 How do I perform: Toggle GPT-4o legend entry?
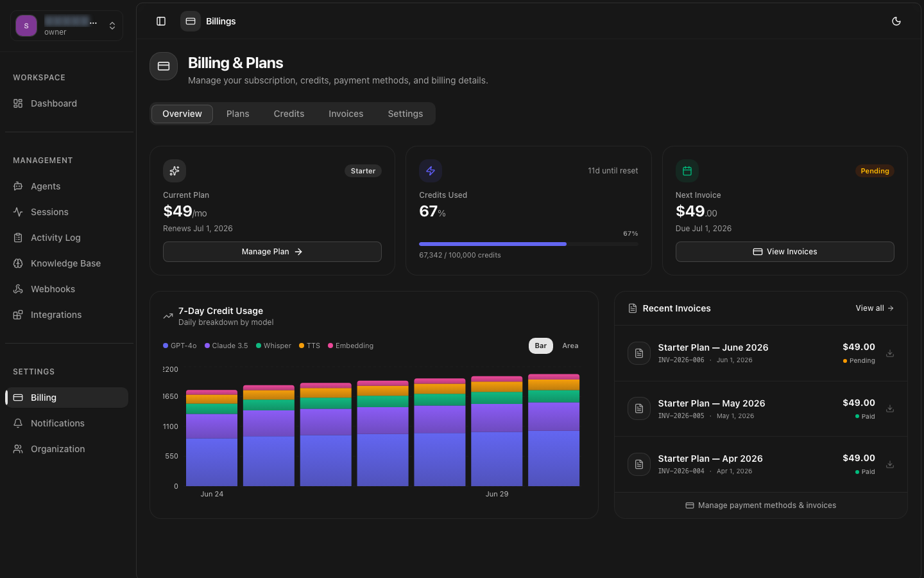click(x=180, y=346)
